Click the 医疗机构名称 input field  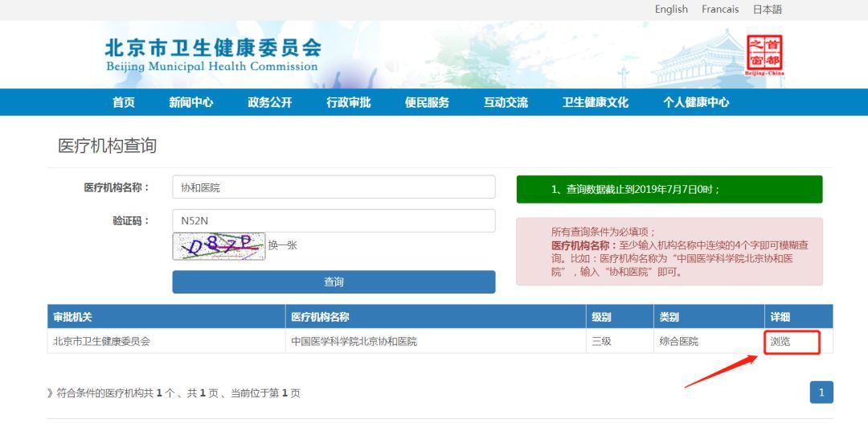(334, 187)
